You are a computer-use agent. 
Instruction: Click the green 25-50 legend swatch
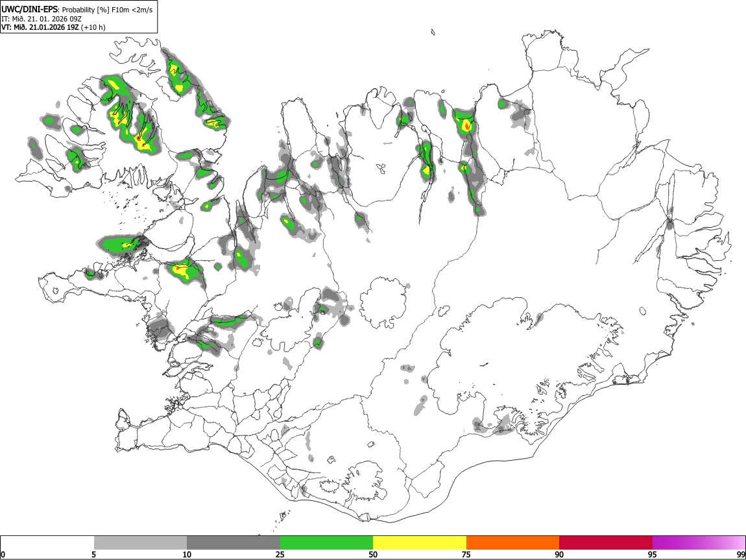[326, 543]
